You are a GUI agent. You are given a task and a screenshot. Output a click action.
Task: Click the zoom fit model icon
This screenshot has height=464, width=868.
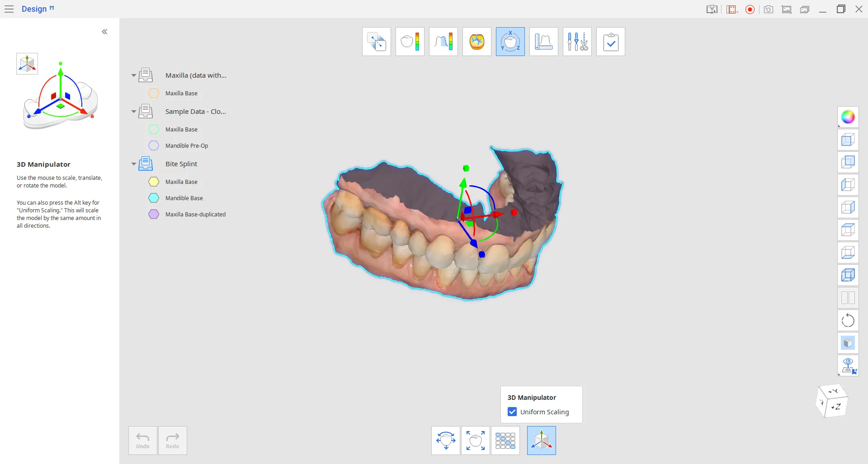click(475, 441)
